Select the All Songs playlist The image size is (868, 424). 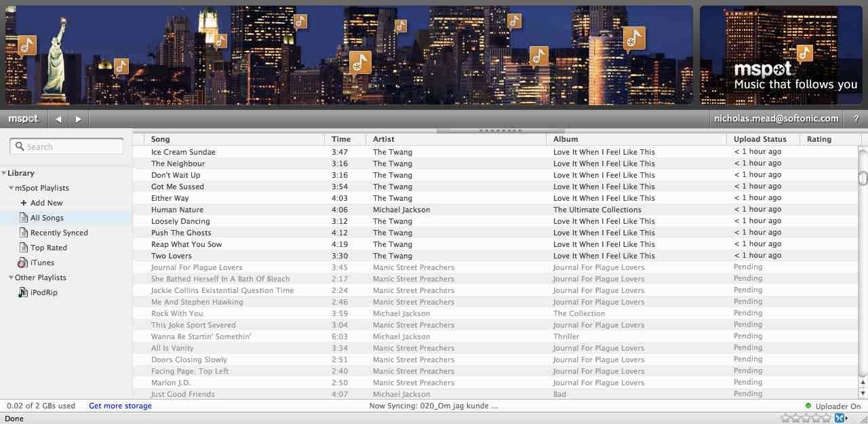(47, 218)
